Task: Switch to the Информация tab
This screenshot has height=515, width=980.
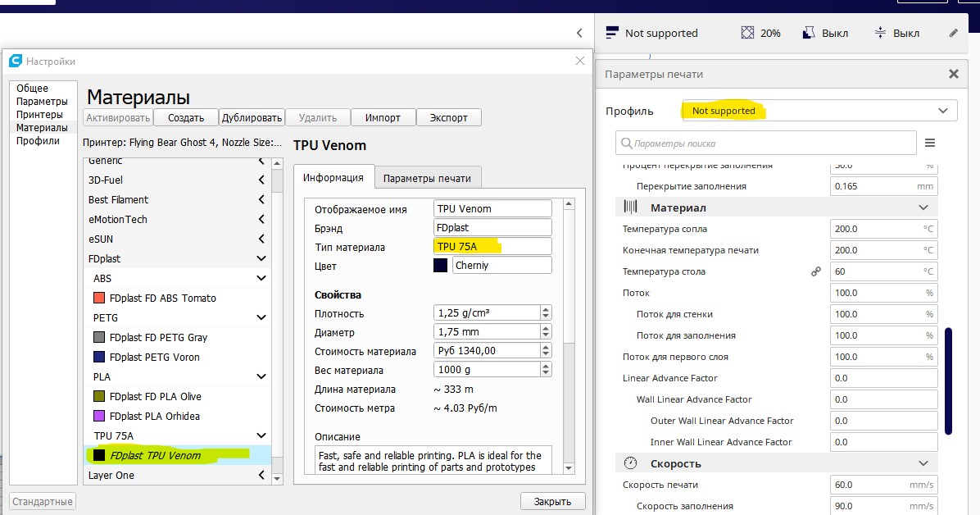Action: 333,178
